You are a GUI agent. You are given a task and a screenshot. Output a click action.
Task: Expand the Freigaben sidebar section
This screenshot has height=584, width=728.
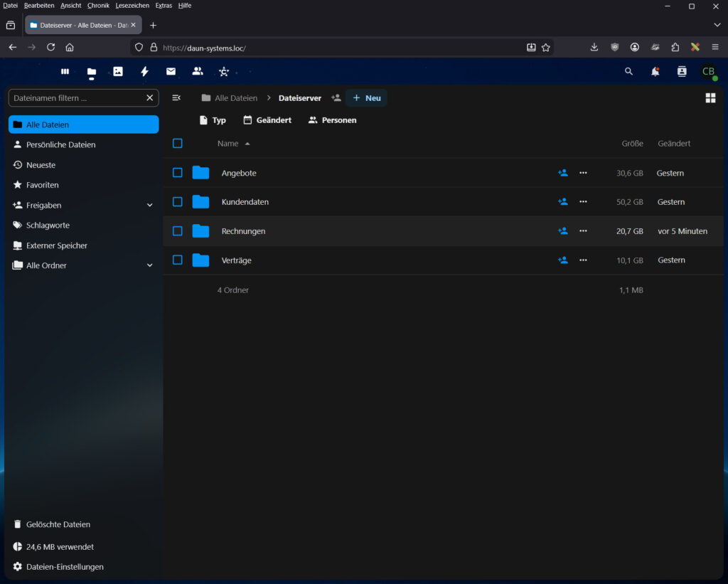pyautogui.click(x=149, y=204)
